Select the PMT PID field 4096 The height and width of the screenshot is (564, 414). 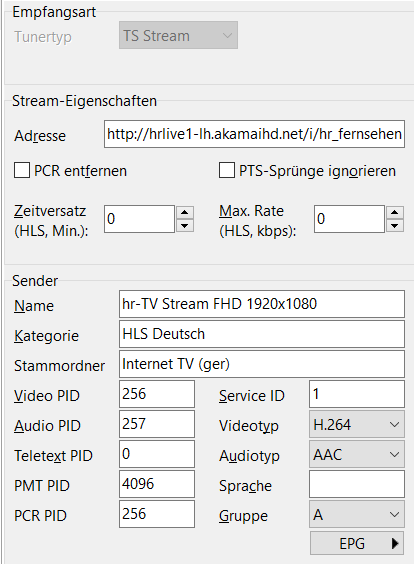[x=157, y=484]
